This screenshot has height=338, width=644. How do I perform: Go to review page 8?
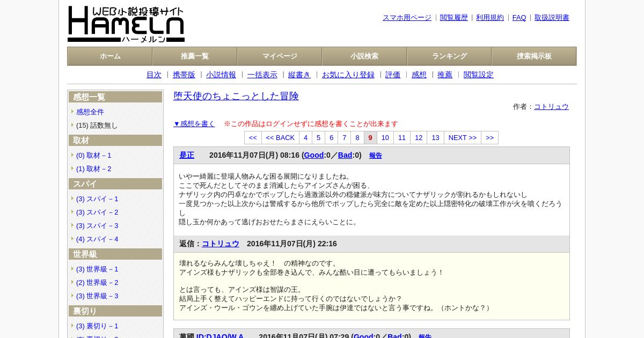[x=357, y=138]
